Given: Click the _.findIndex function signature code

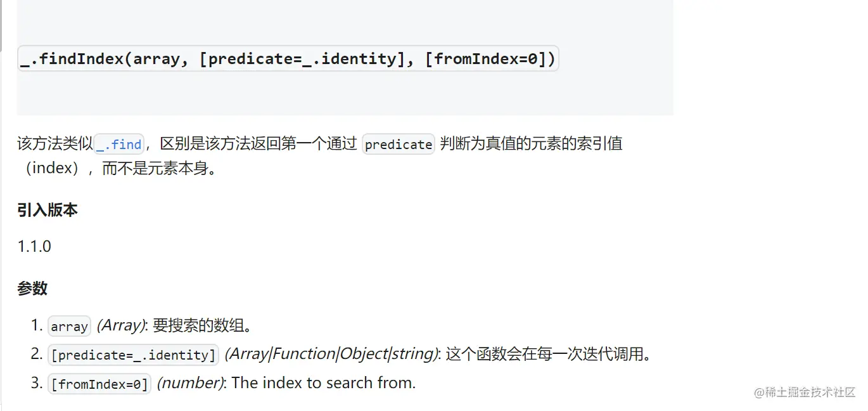Looking at the screenshot, I should (288, 59).
